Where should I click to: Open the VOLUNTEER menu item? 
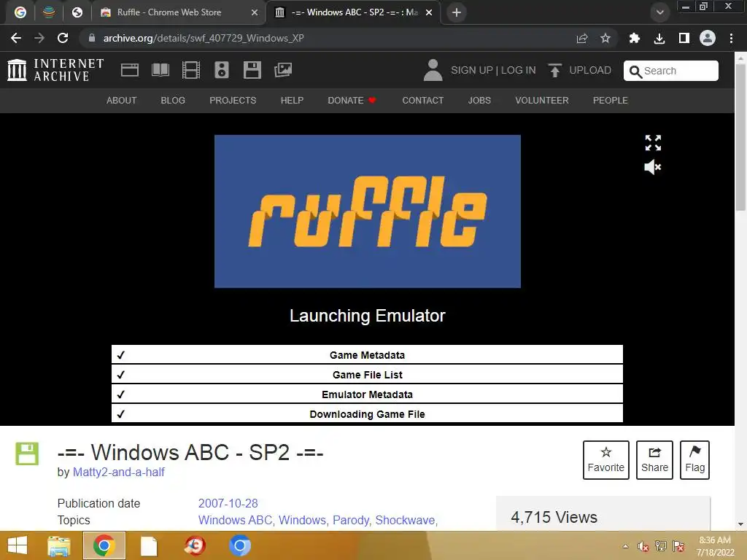point(542,101)
